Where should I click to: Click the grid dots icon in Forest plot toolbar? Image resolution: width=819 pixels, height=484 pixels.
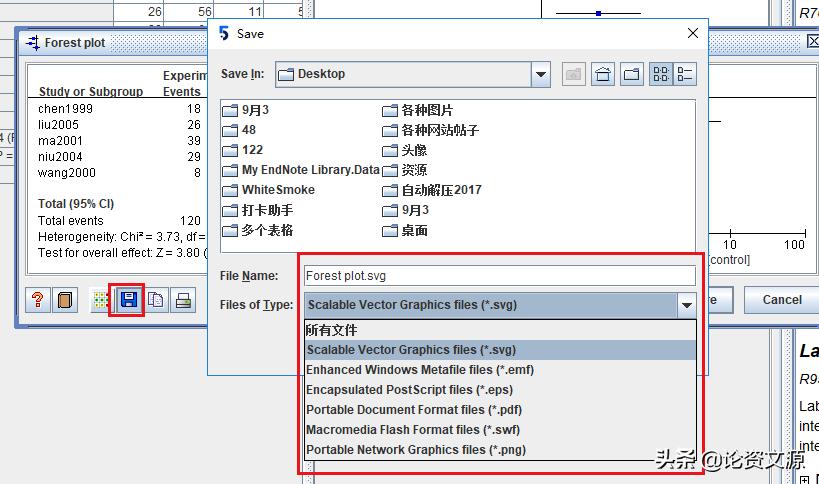pos(100,300)
